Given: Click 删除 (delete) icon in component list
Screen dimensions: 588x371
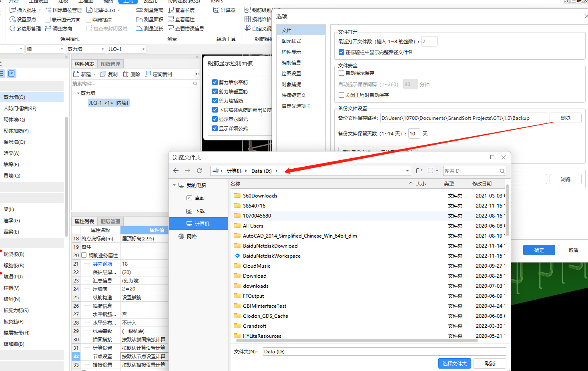Looking at the screenshot, I should pos(126,74).
